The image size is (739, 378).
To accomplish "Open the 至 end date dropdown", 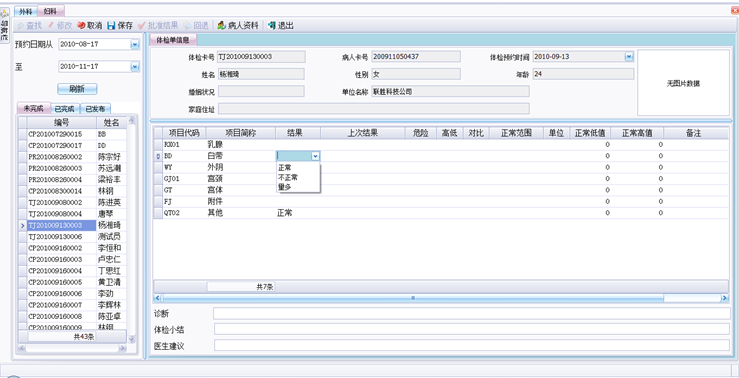I will pyautogui.click(x=135, y=67).
